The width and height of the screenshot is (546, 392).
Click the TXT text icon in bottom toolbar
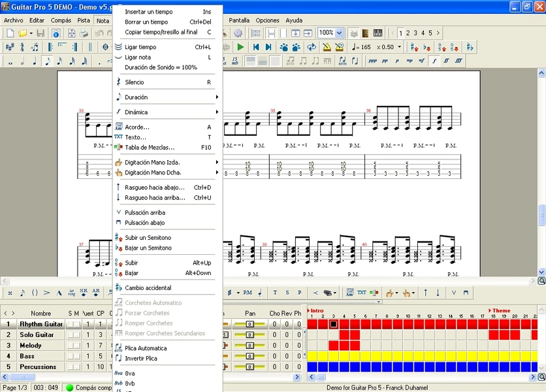pyautogui.click(x=362, y=293)
